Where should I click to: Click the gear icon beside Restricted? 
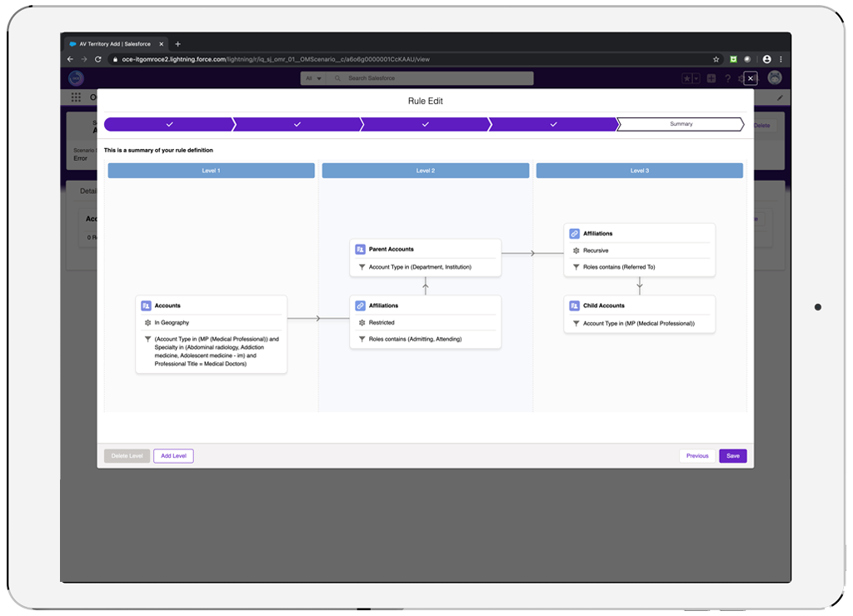click(x=361, y=322)
